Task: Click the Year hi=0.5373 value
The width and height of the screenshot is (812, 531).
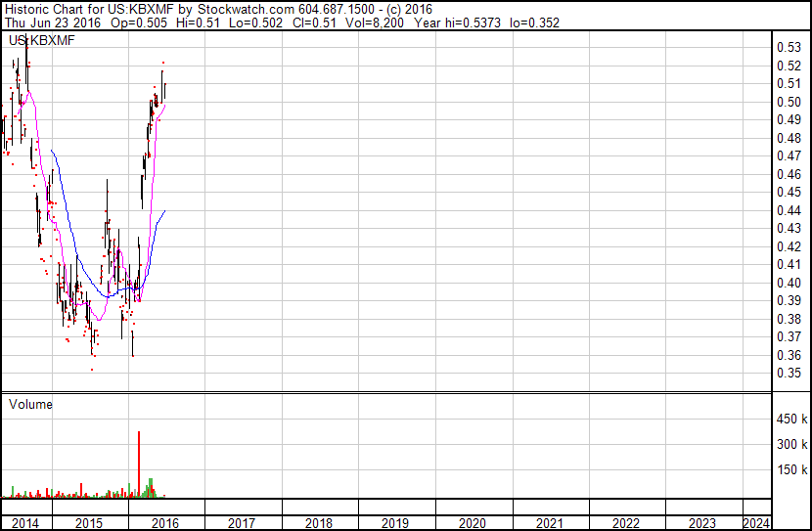Action: click(x=456, y=22)
